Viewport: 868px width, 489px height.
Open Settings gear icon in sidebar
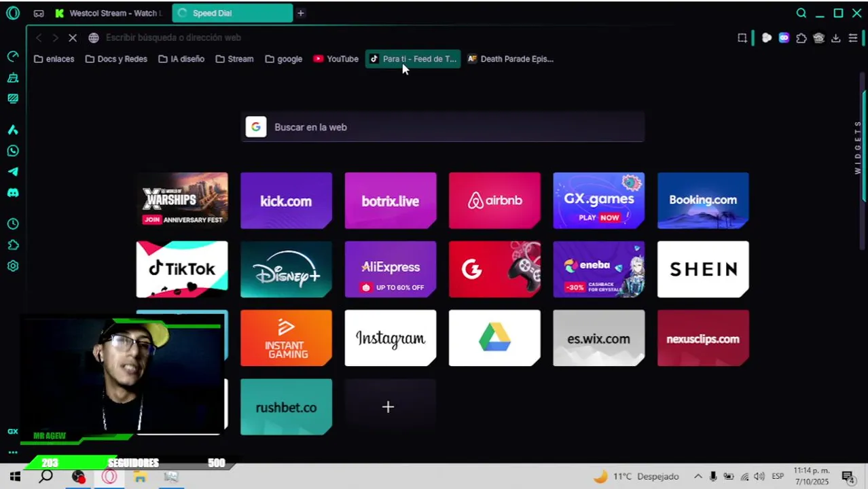[12, 266]
